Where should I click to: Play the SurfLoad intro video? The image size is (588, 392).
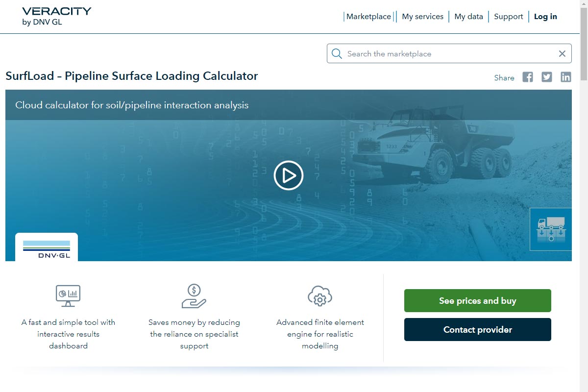pos(288,175)
